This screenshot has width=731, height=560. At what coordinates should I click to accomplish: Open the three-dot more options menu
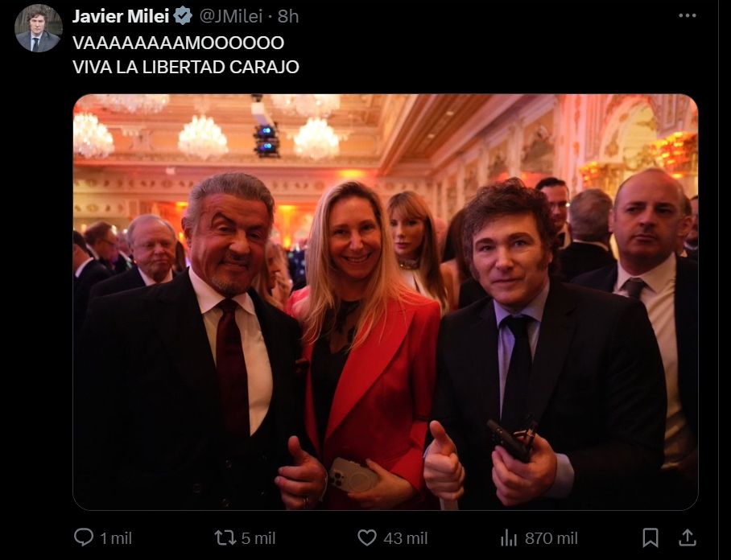pos(687,15)
